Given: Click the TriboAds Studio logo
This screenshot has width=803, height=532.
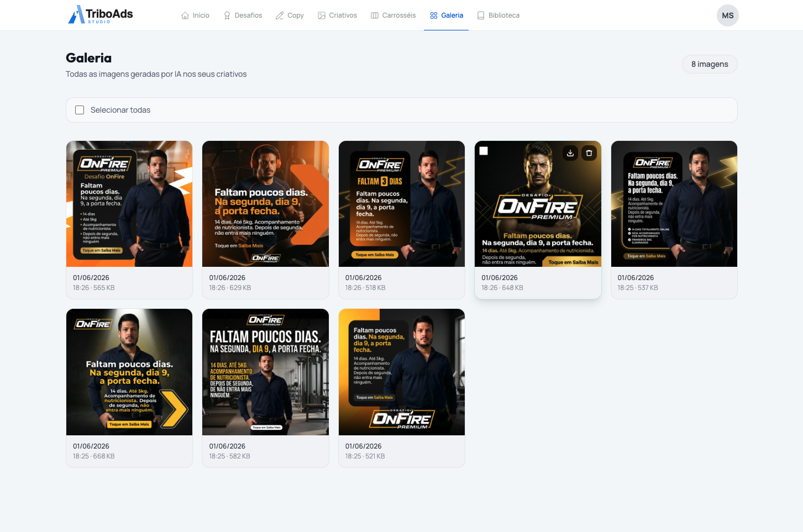Looking at the screenshot, I should tap(101, 15).
